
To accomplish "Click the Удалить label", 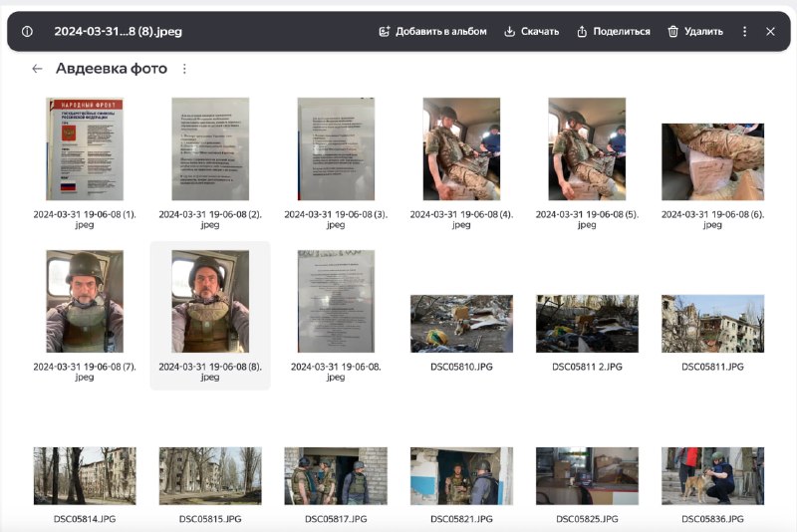I will tap(703, 32).
